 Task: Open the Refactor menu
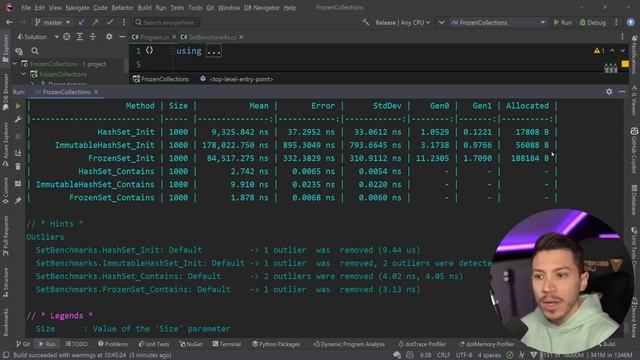(122, 8)
